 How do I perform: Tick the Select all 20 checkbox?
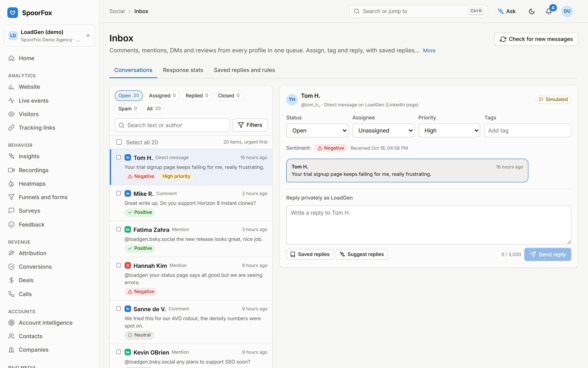119,142
